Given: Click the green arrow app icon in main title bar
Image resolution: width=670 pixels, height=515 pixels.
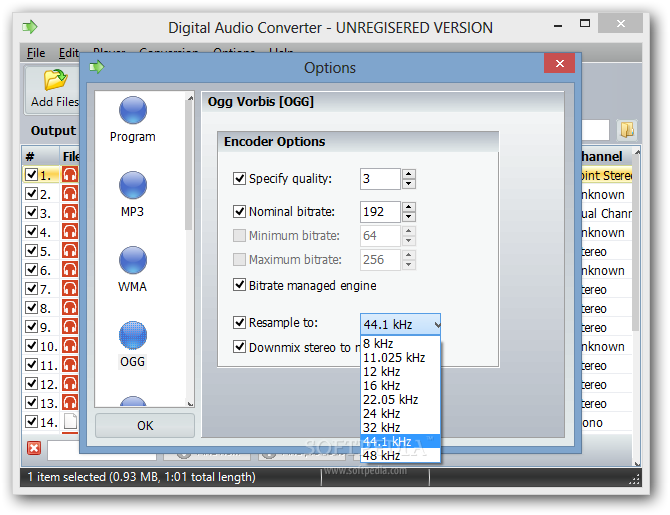Looking at the screenshot, I should click(30, 27).
